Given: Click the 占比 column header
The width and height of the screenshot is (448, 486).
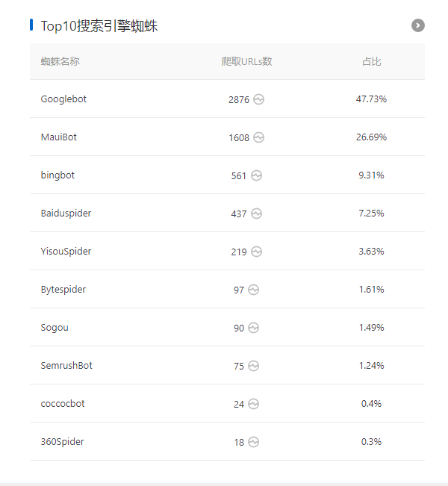Looking at the screenshot, I should (x=371, y=61).
